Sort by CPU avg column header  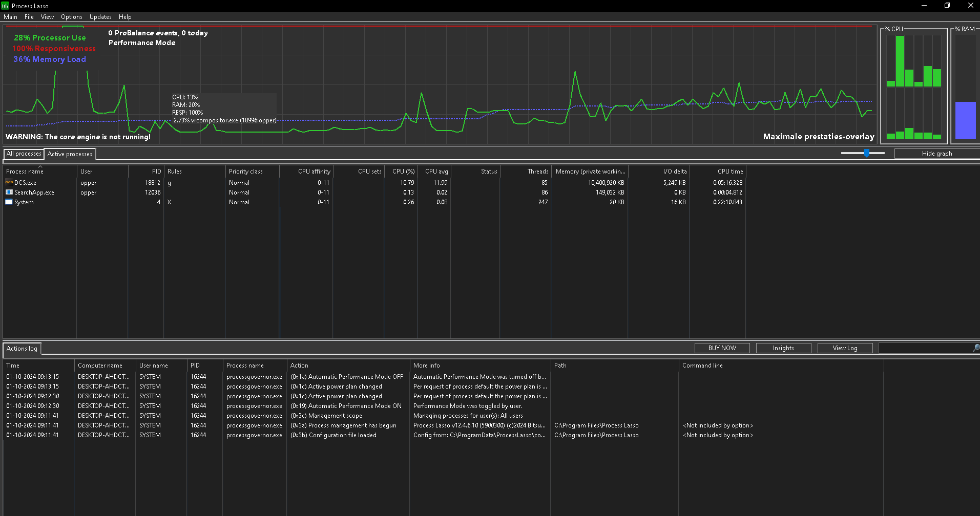pos(434,171)
